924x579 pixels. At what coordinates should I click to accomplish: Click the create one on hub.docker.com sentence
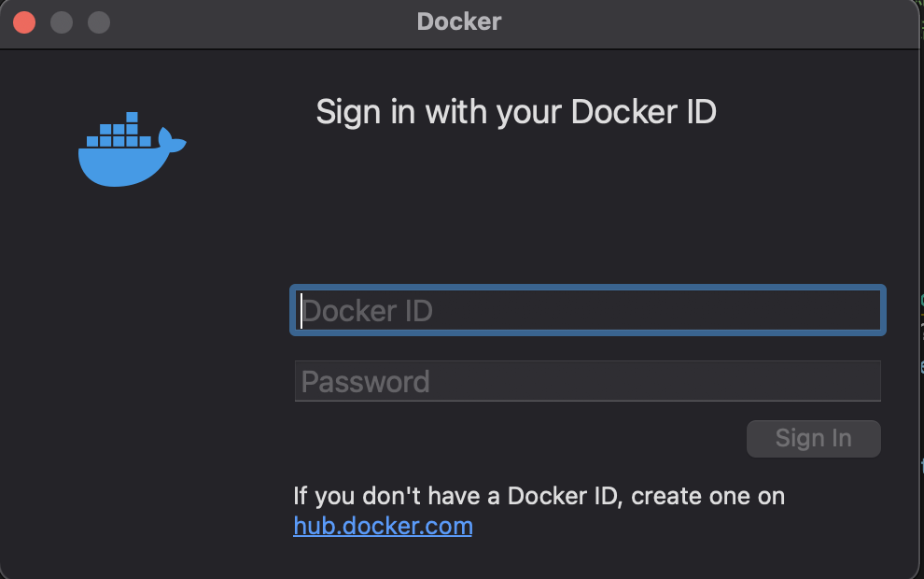point(539,496)
